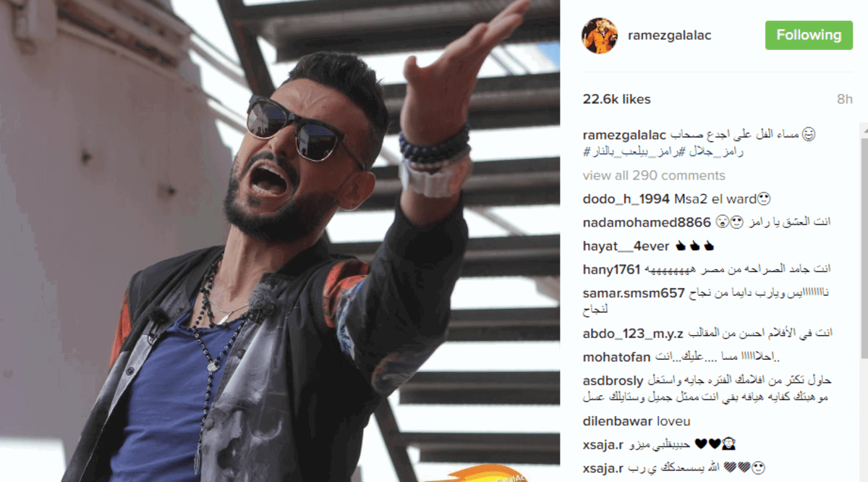The image size is (868, 482).
Task: Open abdo_123_m.y.z commenter profile
Action: click(x=633, y=334)
